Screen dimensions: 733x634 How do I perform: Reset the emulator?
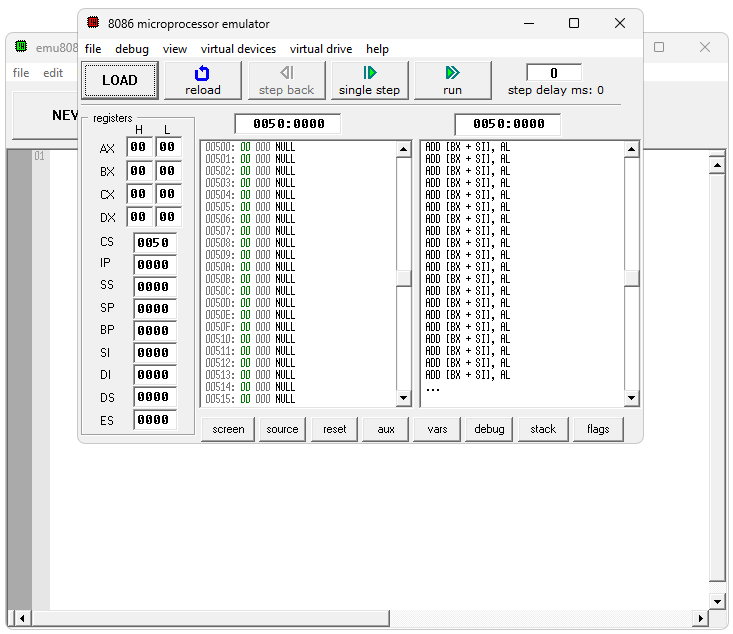tap(335, 429)
